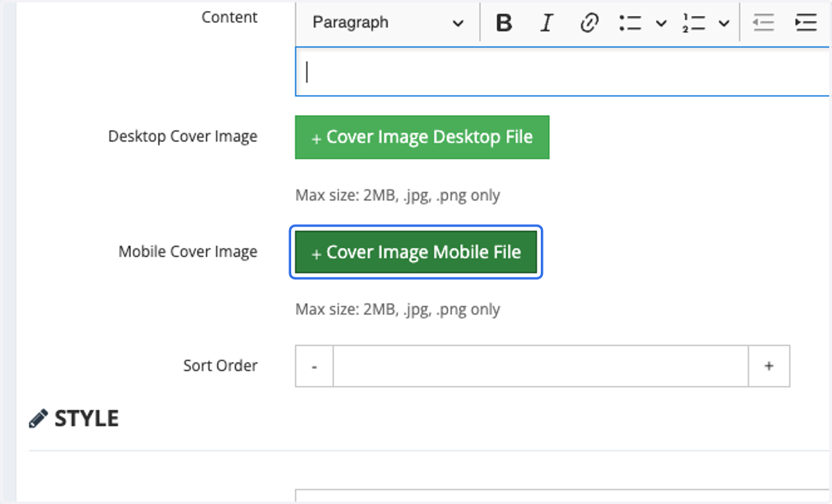
Task: Click Max size text under Desktop button
Action: pos(397,195)
